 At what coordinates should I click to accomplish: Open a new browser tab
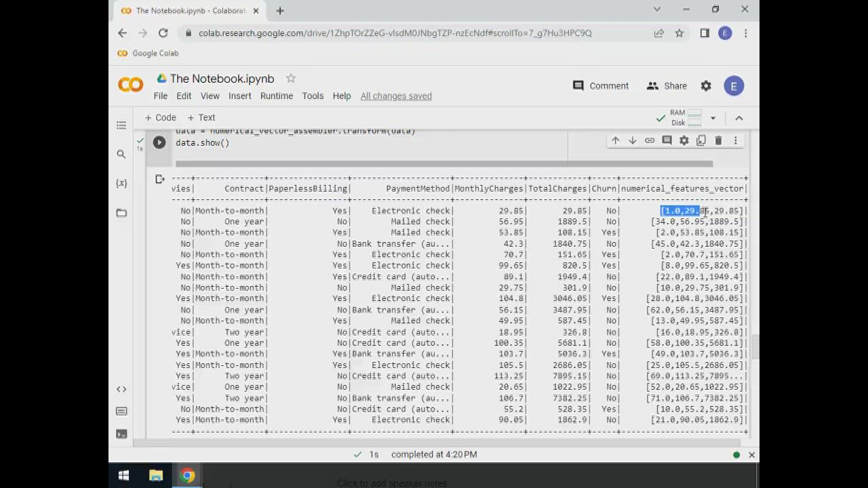[280, 10]
